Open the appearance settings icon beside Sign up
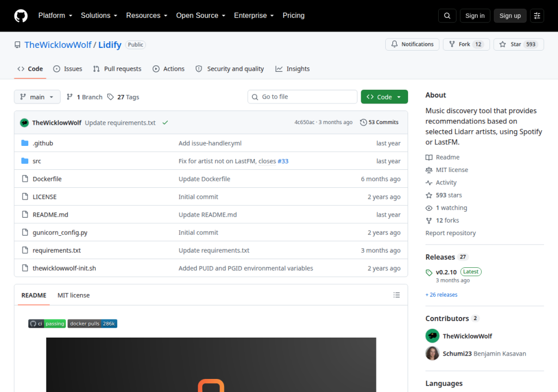 click(537, 16)
